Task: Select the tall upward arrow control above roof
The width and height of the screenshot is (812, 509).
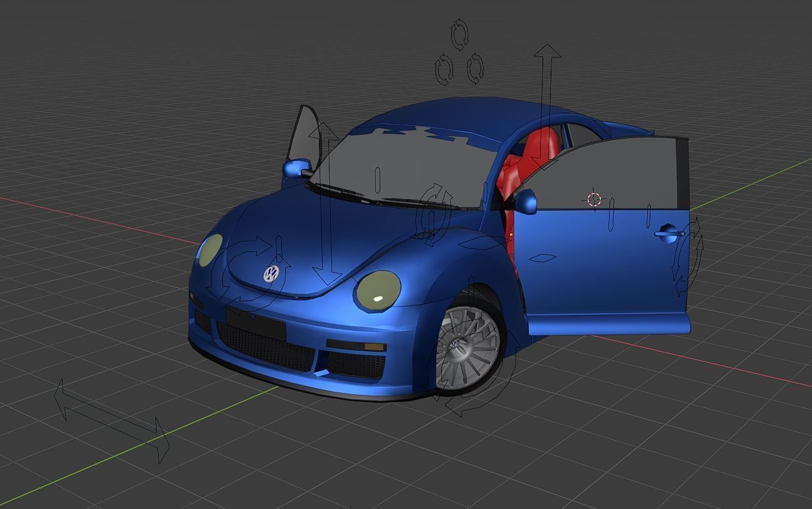Action: [547, 107]
